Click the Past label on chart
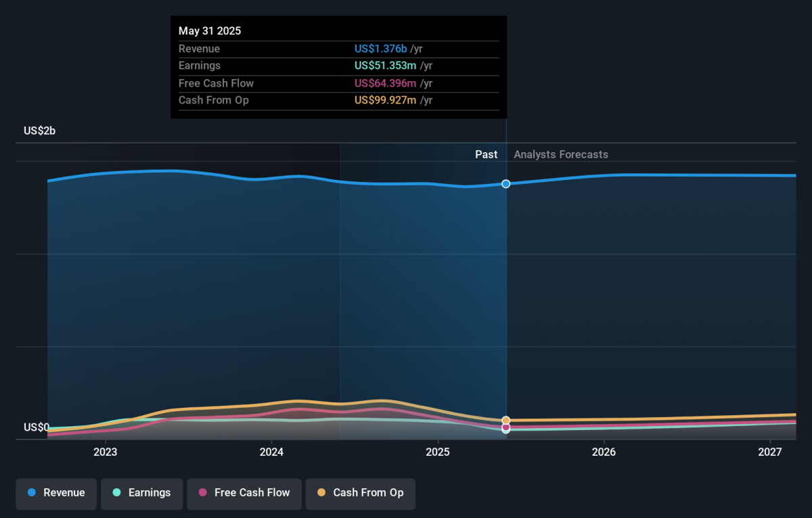Screen dimensions: 812x518 (x=487, y=154)
